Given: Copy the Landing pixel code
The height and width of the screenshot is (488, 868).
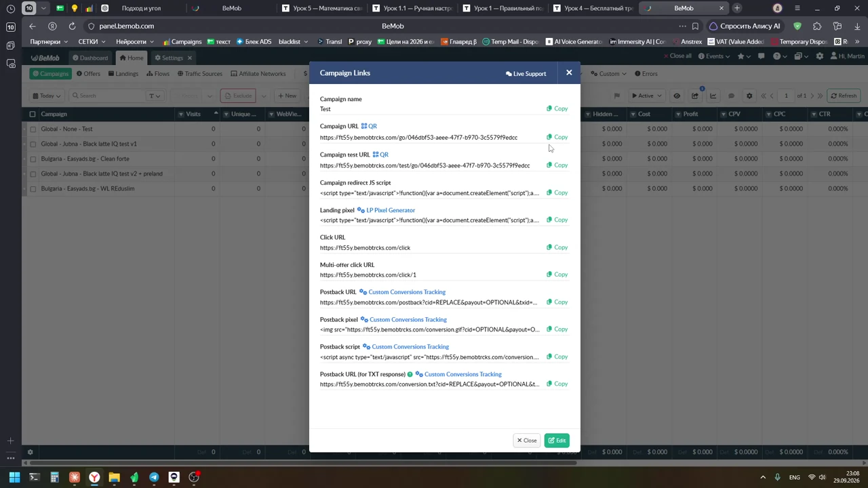Looking at the screenshot, I should coord(557,220).
